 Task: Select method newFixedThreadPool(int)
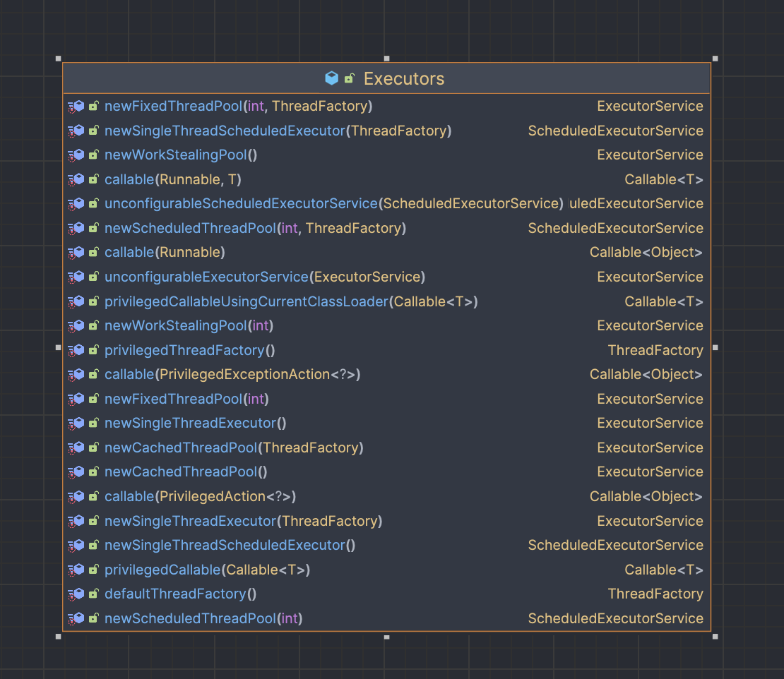[x=187, y=399]
